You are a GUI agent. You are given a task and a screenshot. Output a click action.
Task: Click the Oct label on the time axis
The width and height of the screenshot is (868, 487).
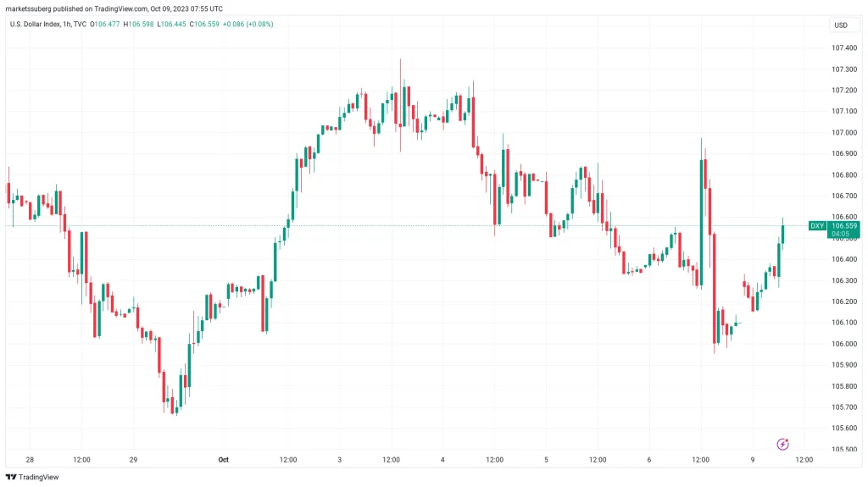[224, 460]
